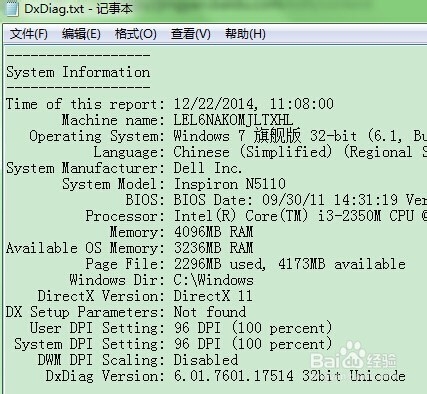Click the Notepad document icon in title bar
The width and height of the screenshot is (427, 394).
[13, 8]
